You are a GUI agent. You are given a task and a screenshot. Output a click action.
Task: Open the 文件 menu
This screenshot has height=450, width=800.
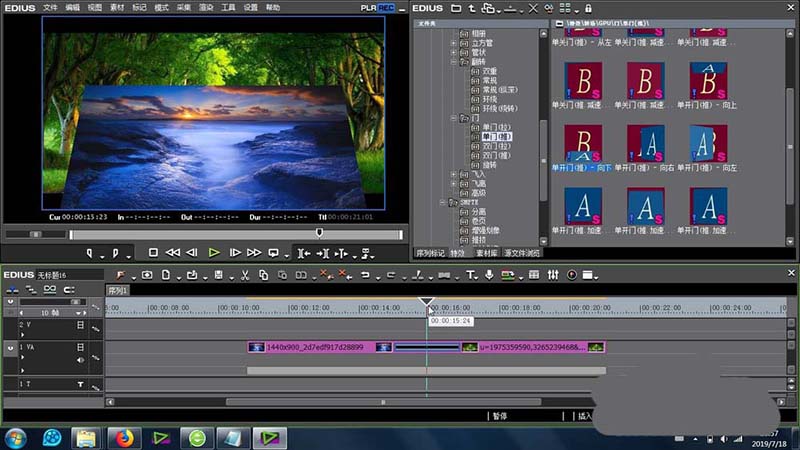tap(50, 7)
